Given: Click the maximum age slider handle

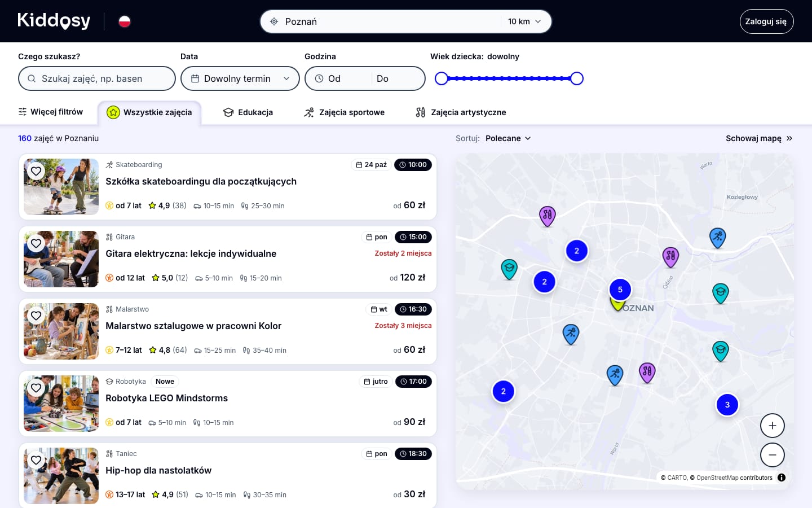Looking at the screenshot, I should [x=577, y=78].
